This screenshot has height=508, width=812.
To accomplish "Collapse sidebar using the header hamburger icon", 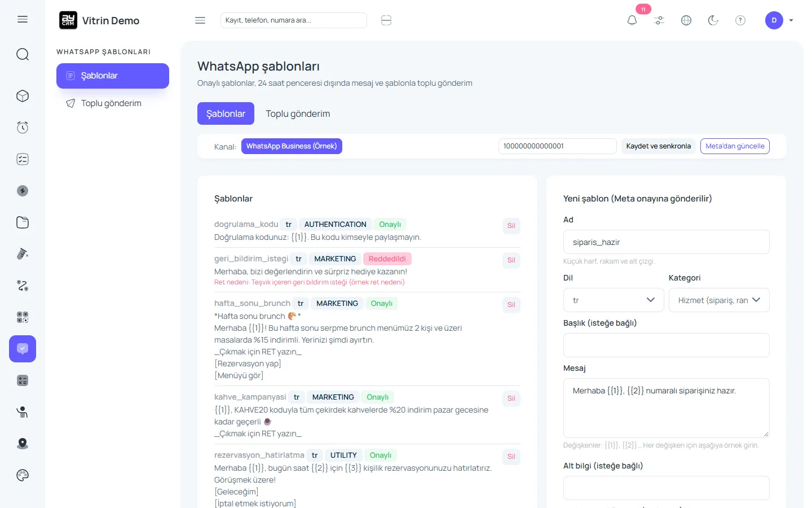I will 200,20.
